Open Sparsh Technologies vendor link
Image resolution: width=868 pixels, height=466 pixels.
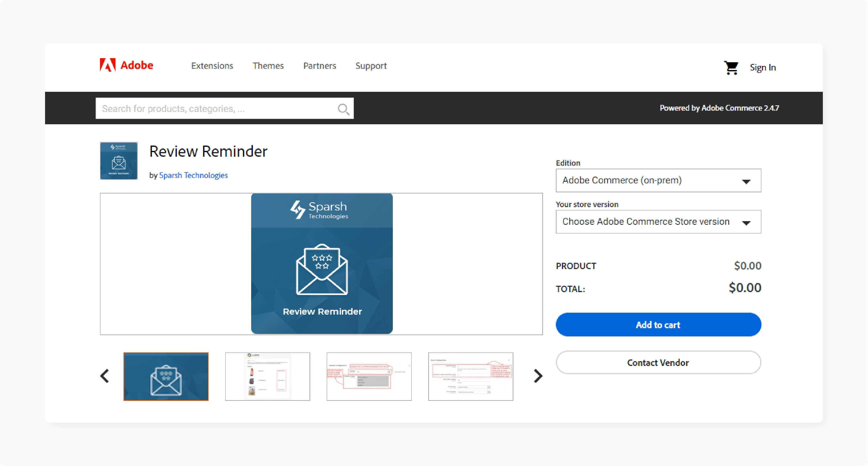point(194,175)
